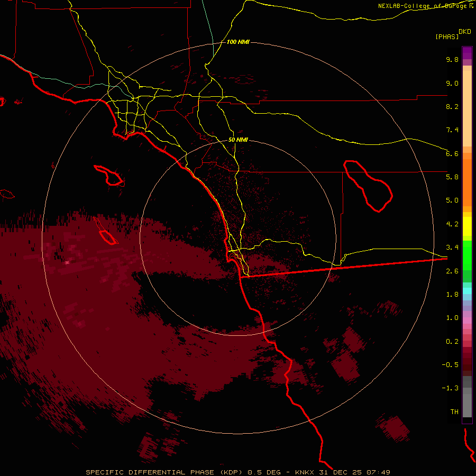
Task: Click the Santa Catalina Island outline
Action: (109, 175)
